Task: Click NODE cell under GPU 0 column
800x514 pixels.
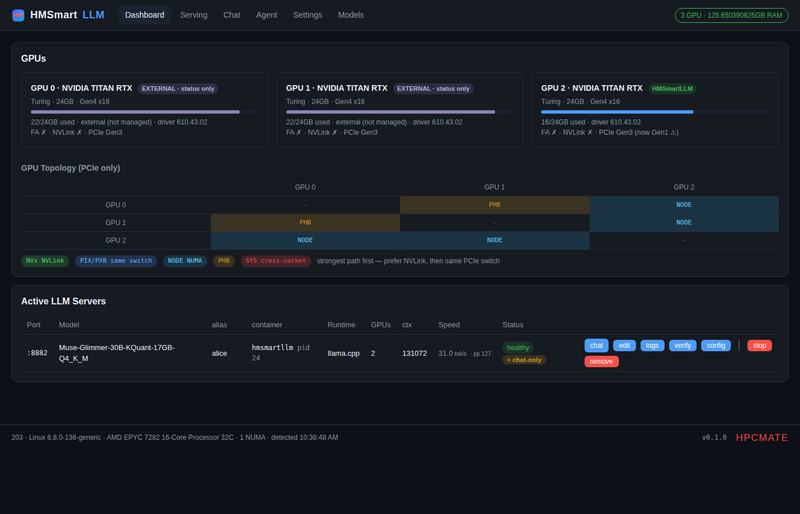Action: point(305,240)
